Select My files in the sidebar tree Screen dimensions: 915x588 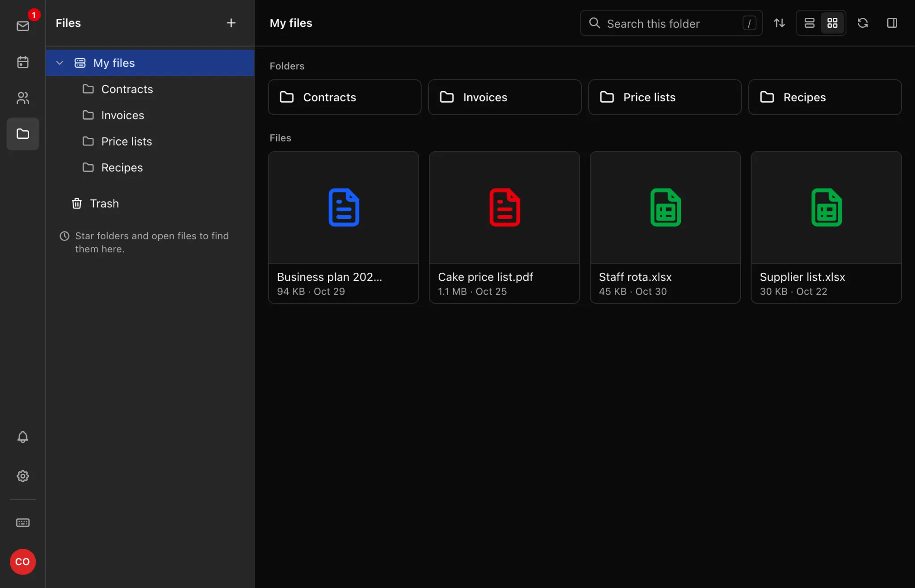[x=150, y=63]
